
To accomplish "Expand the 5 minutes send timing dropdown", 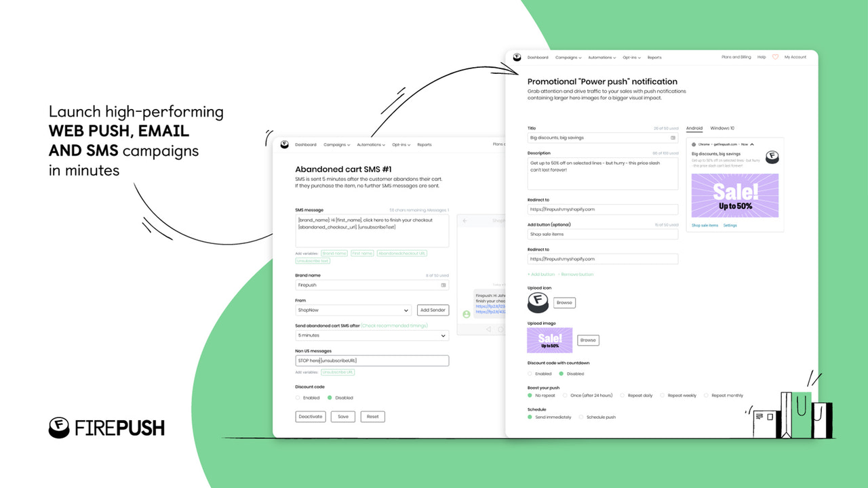I will pos(372,335).
